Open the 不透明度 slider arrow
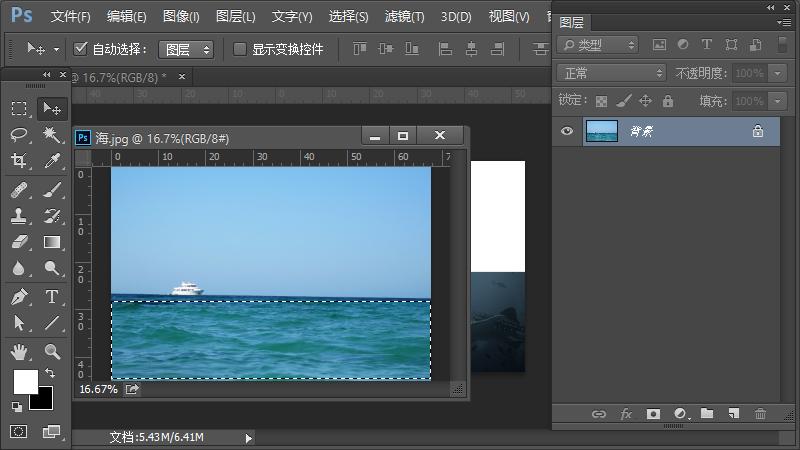Screen dimensions: 800x450 [x=778, y=73]
